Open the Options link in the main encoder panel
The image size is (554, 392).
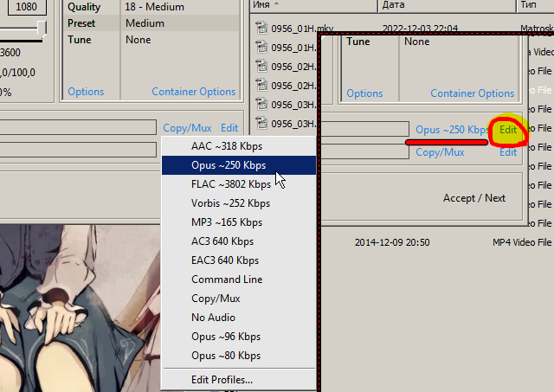(x=86, y=92)
